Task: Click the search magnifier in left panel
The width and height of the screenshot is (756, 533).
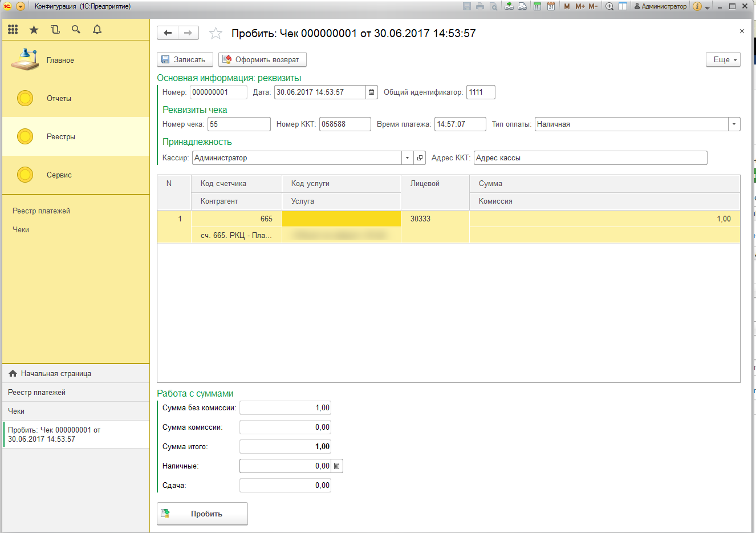Action: (76, 30)
